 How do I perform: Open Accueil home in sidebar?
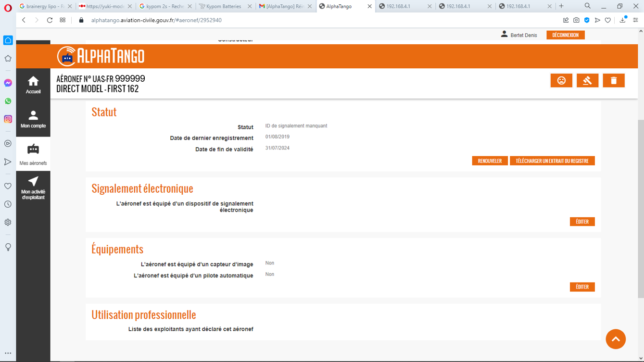[33, 85]
